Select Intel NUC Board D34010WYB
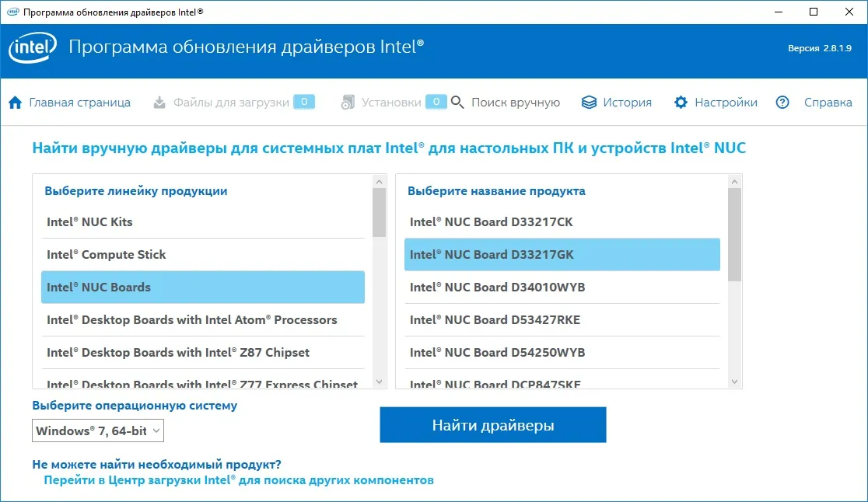Image resolution: width=868 pixels, height=502 pixels. (562, 287)
